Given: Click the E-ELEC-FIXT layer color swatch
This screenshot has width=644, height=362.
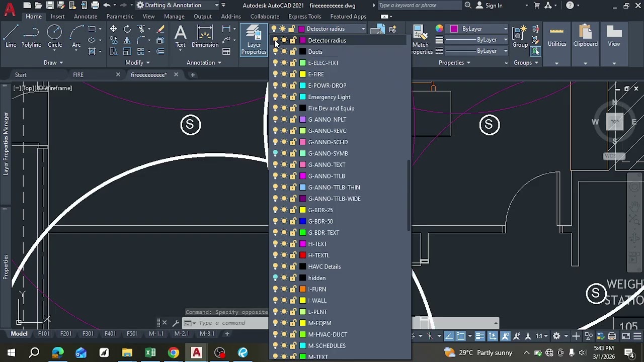Looking at the screenshot, I should 302,63.
